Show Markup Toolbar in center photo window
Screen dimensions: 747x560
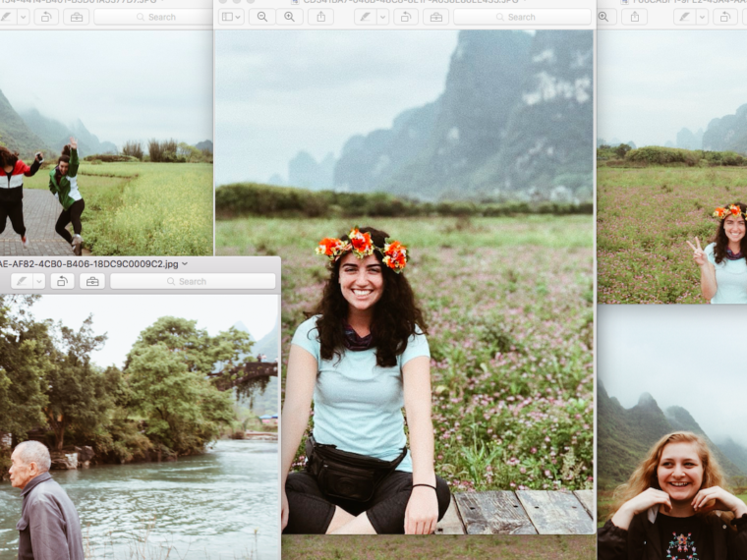[x=435, y=17]
